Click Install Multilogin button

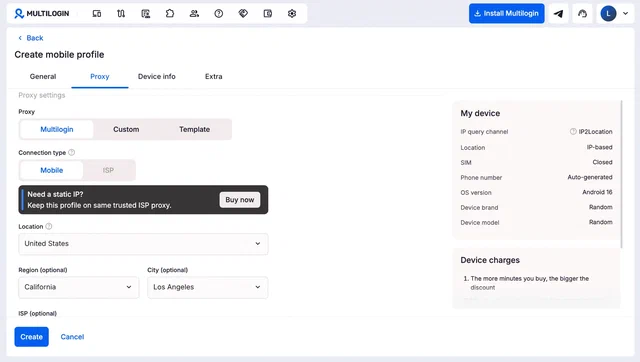pyautogui.click(x=507, y=13)
